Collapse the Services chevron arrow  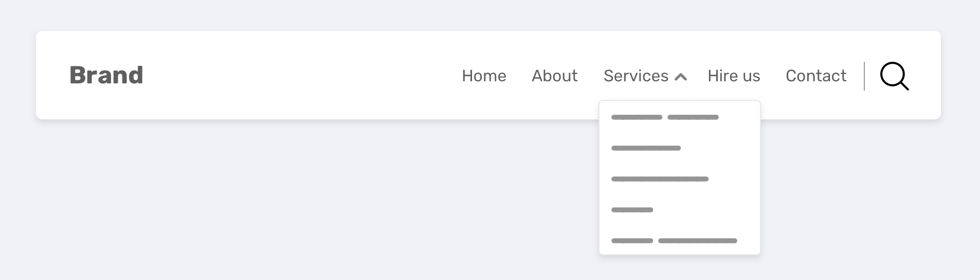click(x=681, y=77)
